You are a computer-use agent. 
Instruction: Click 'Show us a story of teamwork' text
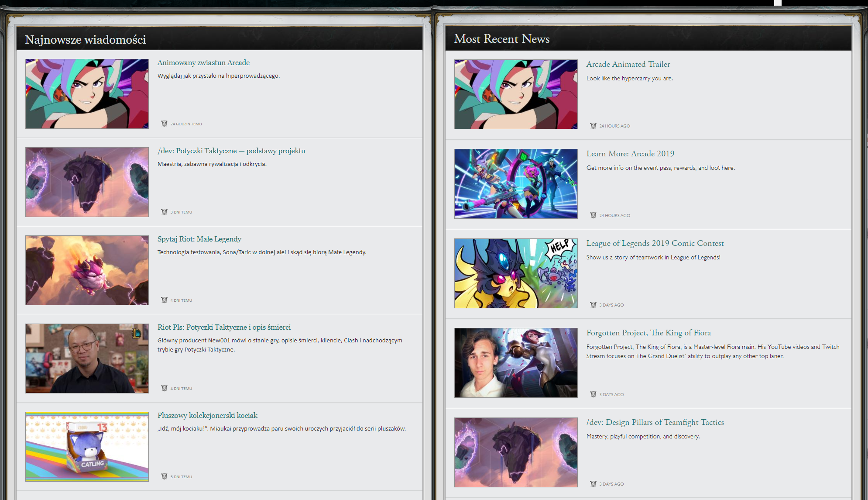[x=653, y=258]
